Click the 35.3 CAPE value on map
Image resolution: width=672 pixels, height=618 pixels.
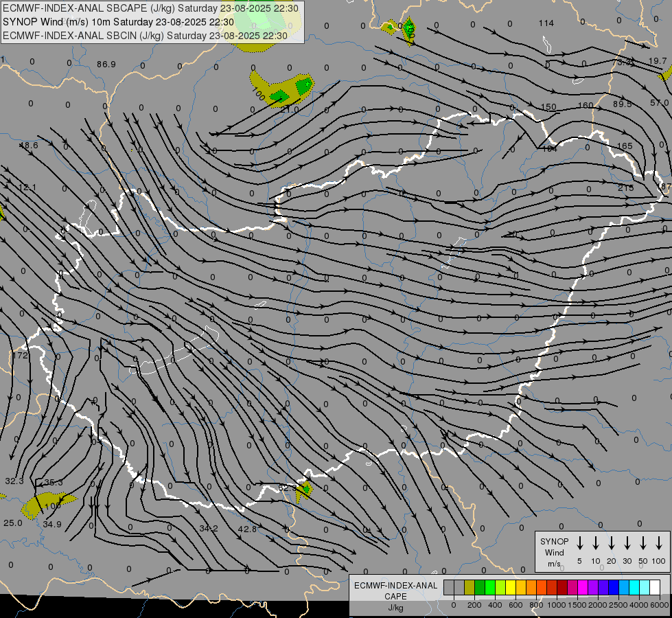(54, 483)
